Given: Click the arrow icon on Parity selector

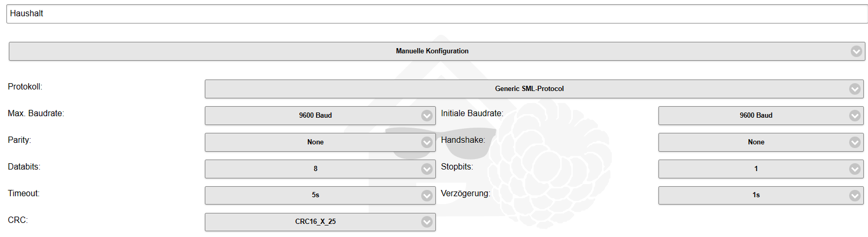Looking at the screenshot, I should [427, 142].
